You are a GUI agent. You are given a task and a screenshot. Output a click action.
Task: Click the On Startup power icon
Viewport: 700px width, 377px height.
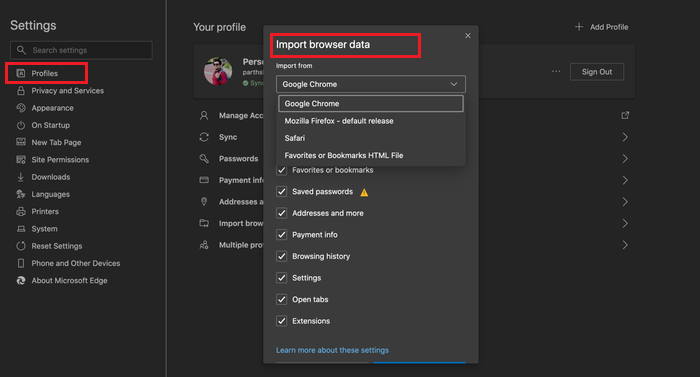(x=21, y=126)
